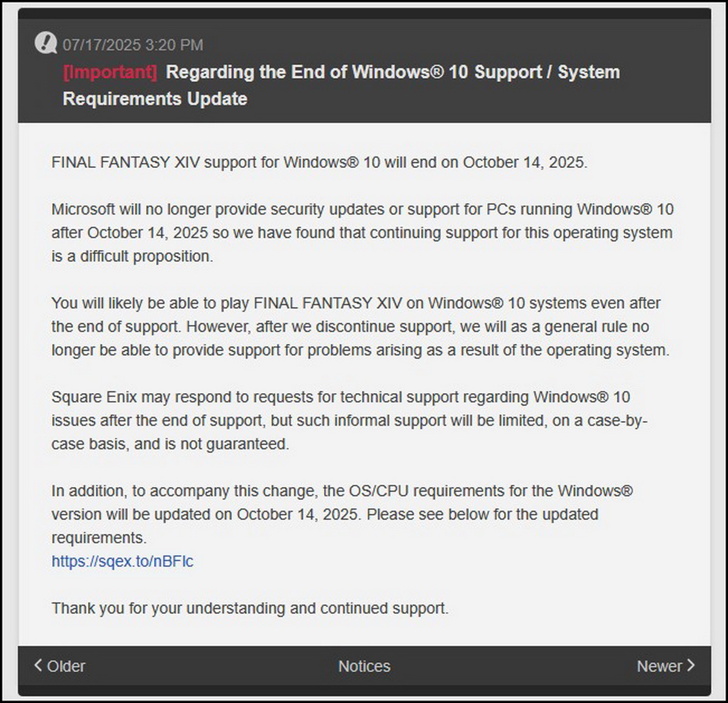Click the red [Important] tag
The width and height of the screenshot is (728, 703).
tap(110, 72)
